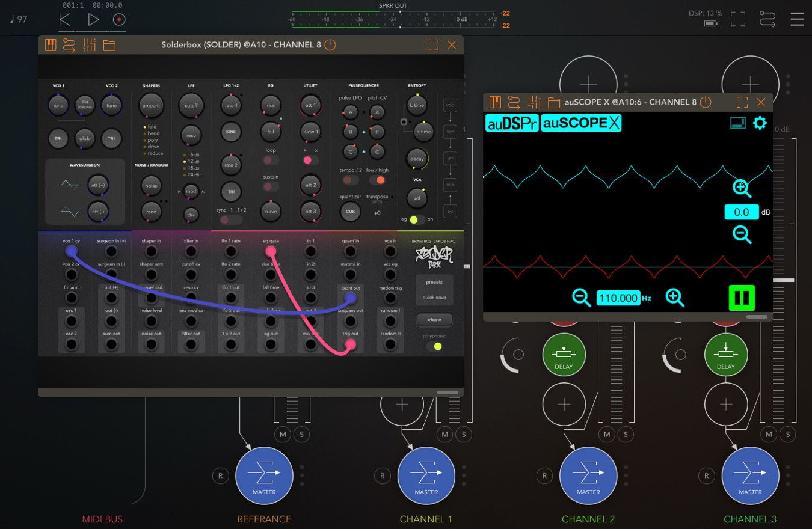
Task: Open VCO 2 TRI waveform selector
Action: [111, 138]
